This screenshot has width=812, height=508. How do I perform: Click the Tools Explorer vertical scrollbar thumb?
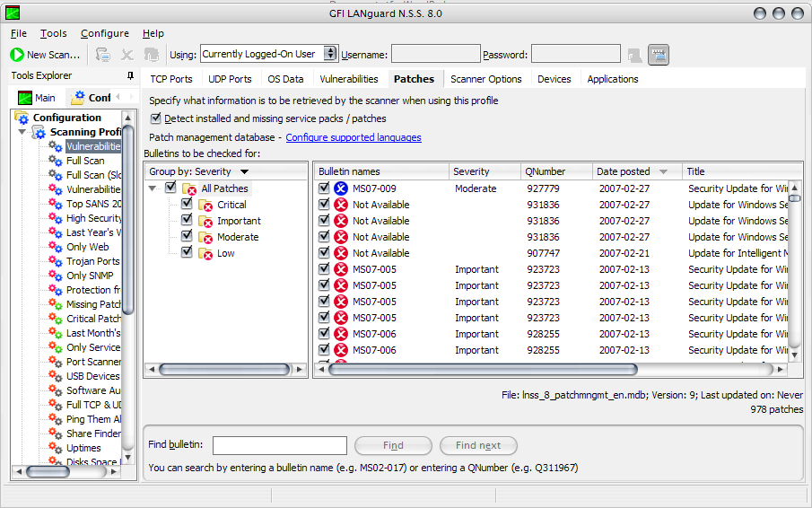(128, 220)
